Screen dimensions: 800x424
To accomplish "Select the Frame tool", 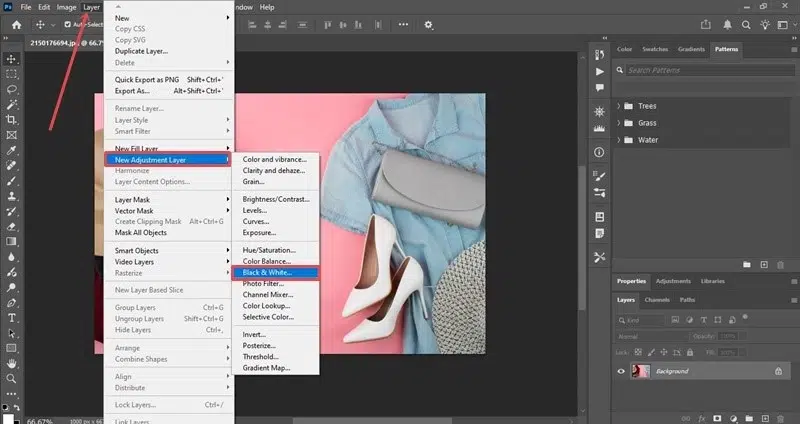I will pyautogui.click(x=11, y=135).
